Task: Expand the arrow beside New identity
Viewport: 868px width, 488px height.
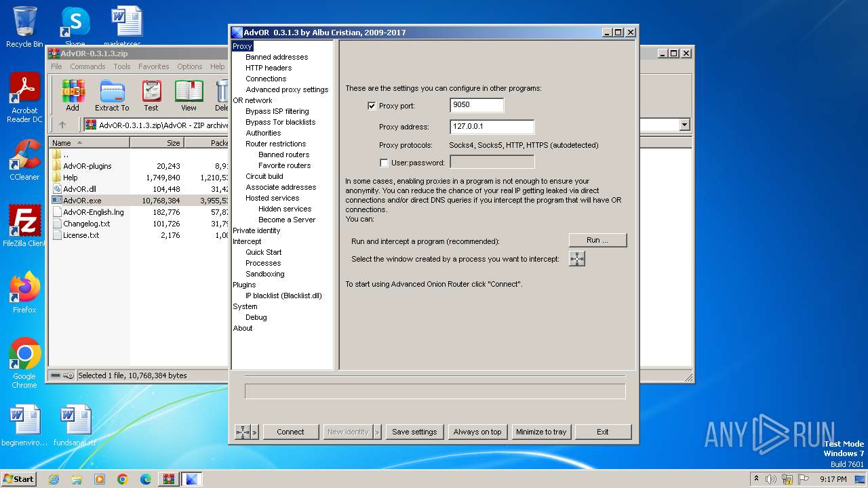Action: 378,432
